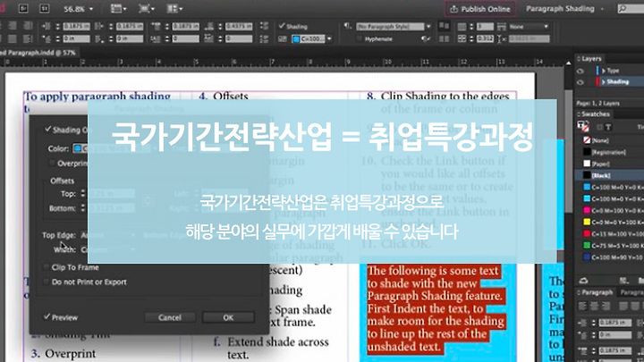The width and height of the screenshot is (644, 362).
Task: Step the Top offset value in dialog
Action: click(83, 193)
